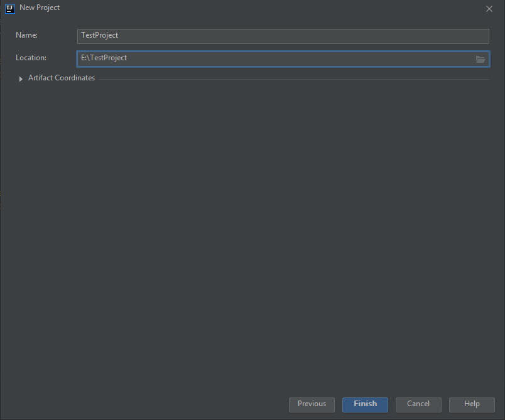The image size is (505, 420).
Task: Click empty title bar area left of close
Action: 283,8
